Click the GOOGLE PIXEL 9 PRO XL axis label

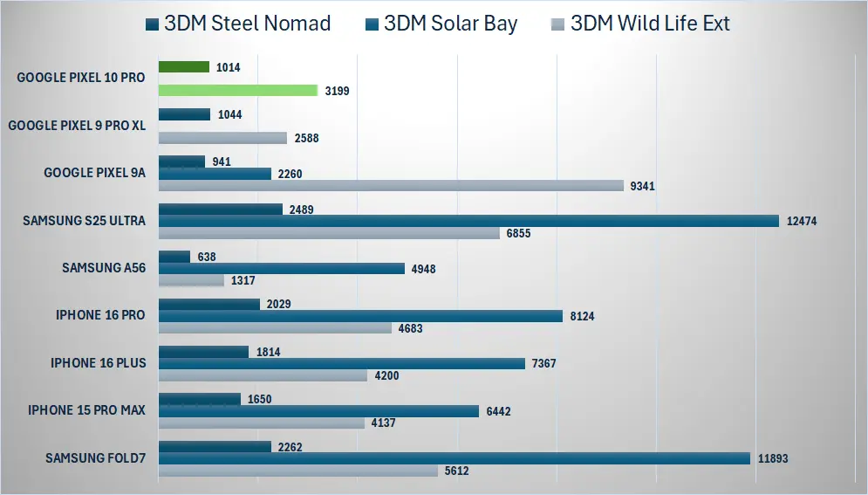pyautogui.click(x=77, y=126)
